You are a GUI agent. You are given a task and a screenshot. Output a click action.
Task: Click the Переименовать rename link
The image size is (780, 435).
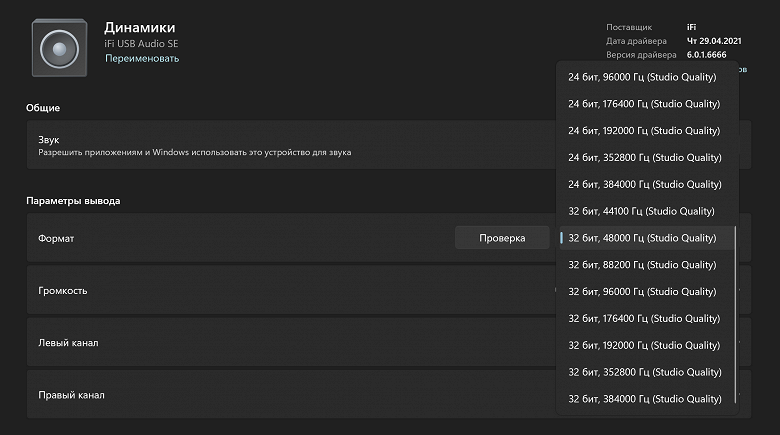click(x=142, y=59)
